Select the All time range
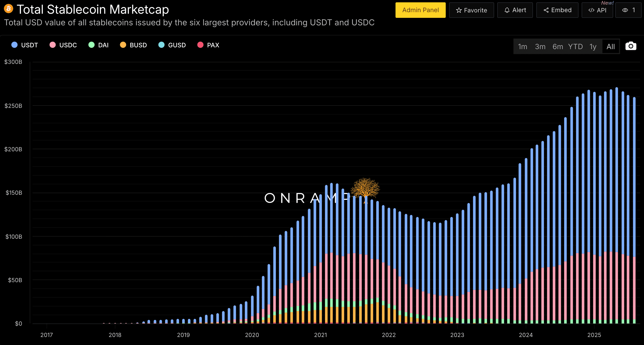Image resolution: width=644 pixels, height=345 pixels. (x=611, y=47)
